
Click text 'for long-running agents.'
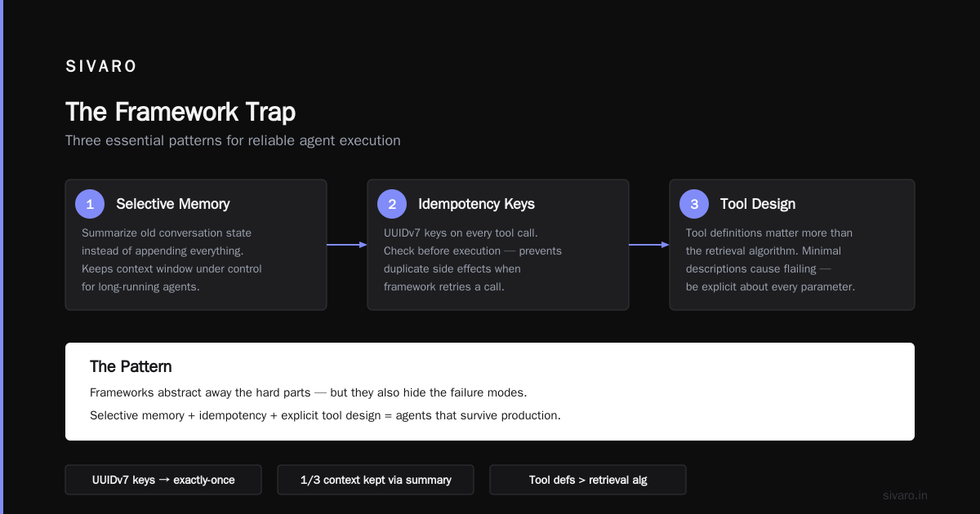pos(140,286)
